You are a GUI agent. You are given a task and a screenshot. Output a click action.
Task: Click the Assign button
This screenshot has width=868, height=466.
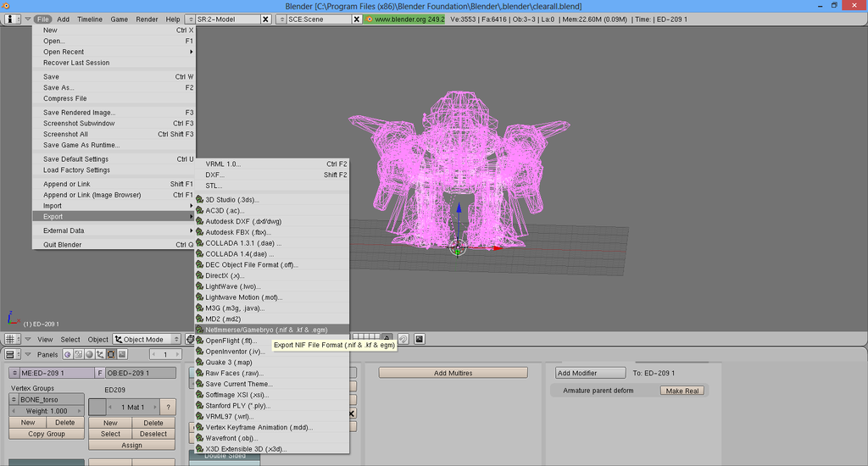131,445
